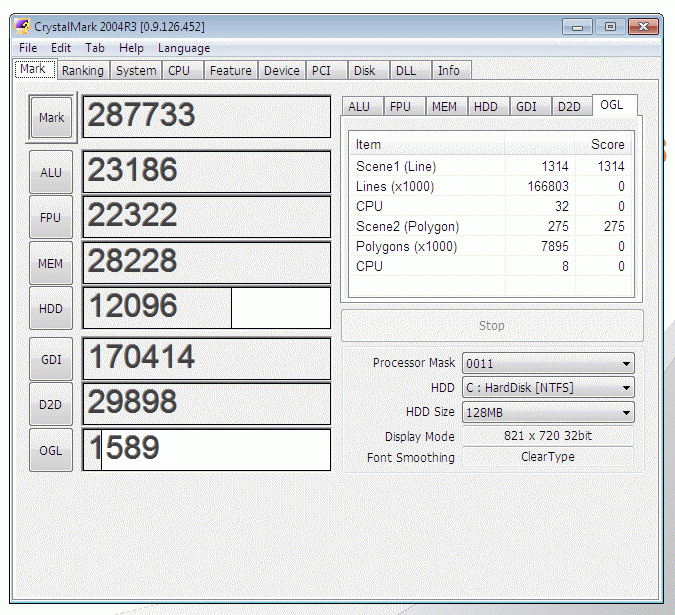Image resolution: width=675 pixels, height=615 pixels.
Task: Show ALU results sub-tab
Action: (x=362, y=106)
